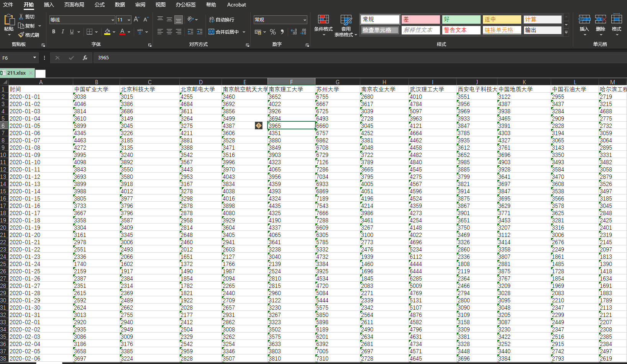Screen dimensions: 627x364
Task: Open the font size dropdown showing 11
Action: click(x=129, y=20)
